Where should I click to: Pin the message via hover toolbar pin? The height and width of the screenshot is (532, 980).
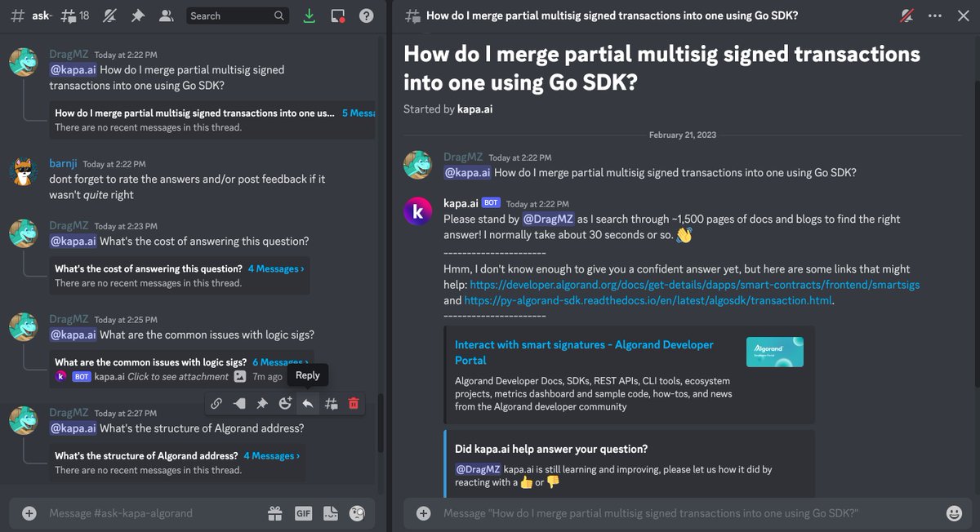pos(262,403)
